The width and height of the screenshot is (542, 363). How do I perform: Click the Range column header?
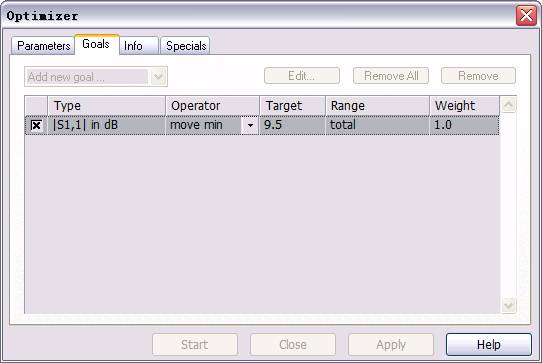tap(377, 106)
